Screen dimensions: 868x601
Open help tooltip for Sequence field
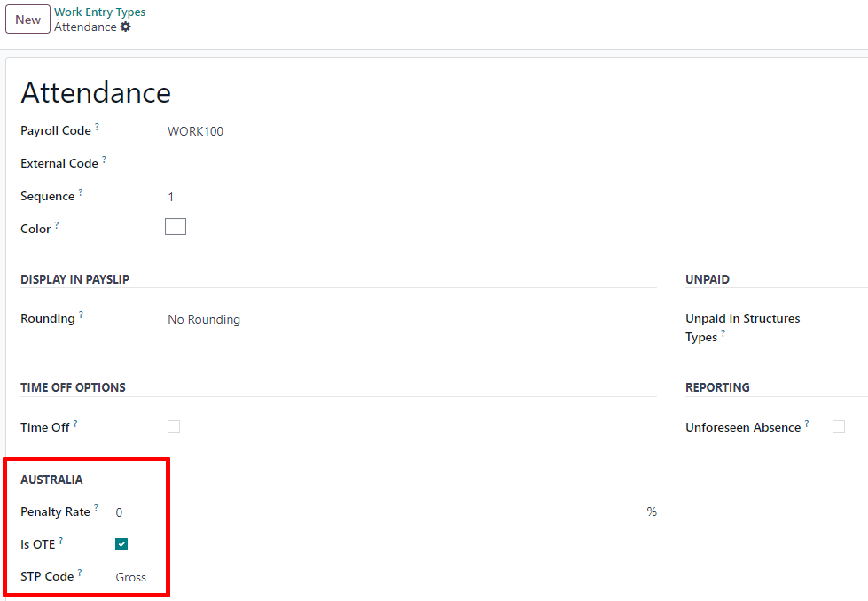point(81,190)
